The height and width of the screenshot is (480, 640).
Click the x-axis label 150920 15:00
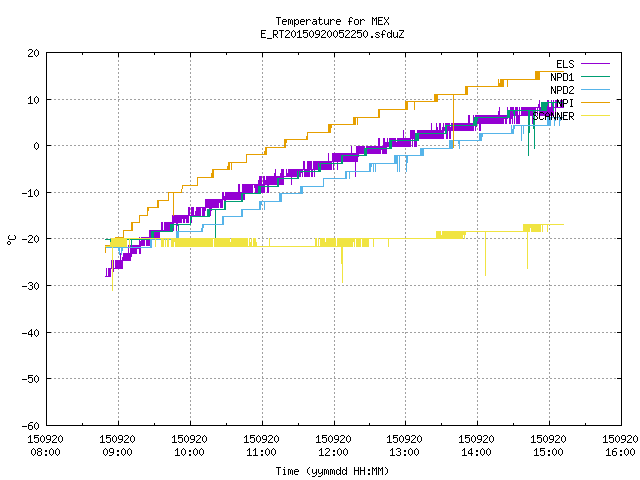[548, 446]
